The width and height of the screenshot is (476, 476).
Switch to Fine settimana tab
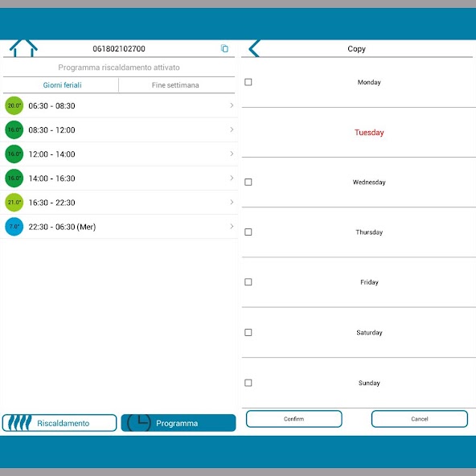pos(175,85)
